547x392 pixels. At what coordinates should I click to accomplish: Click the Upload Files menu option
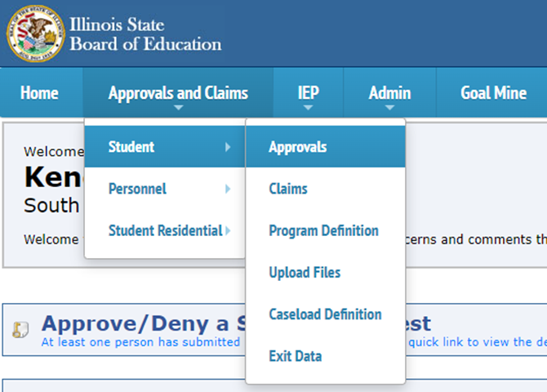[305, 272]
